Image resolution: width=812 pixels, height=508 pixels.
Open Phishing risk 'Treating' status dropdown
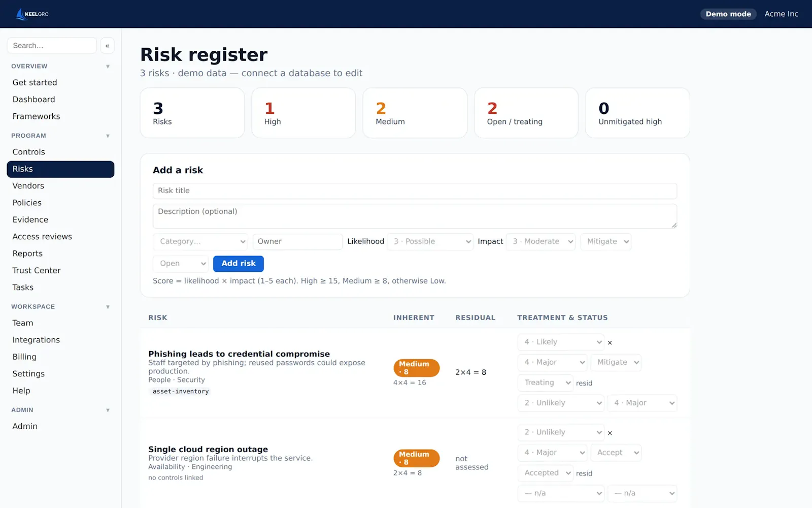click(546, 383)
